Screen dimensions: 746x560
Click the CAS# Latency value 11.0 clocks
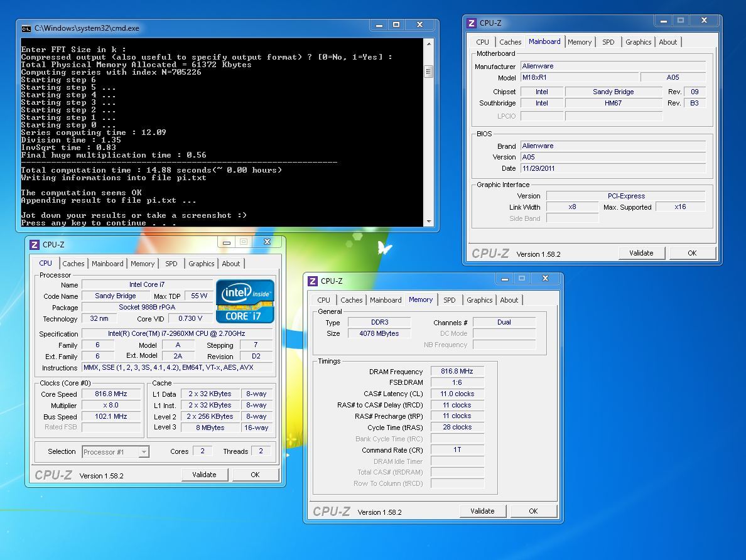point(457,394)
